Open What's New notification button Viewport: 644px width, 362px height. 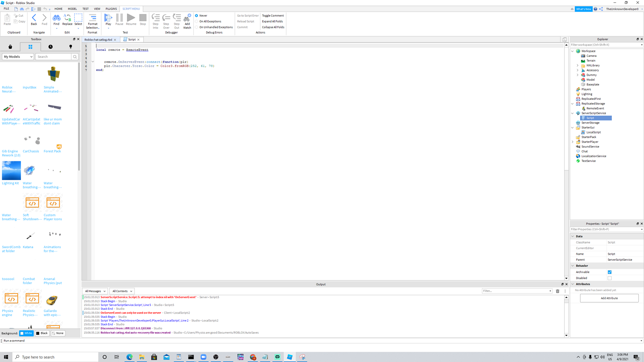point(583,9)
